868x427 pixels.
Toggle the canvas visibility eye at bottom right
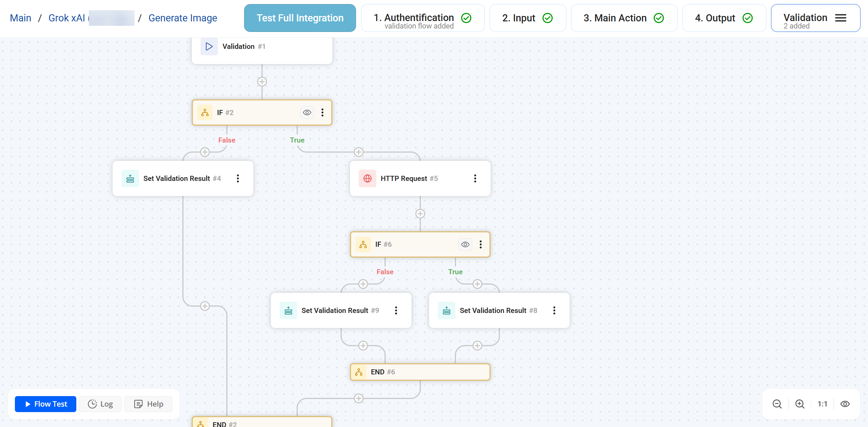click(845, 404)
